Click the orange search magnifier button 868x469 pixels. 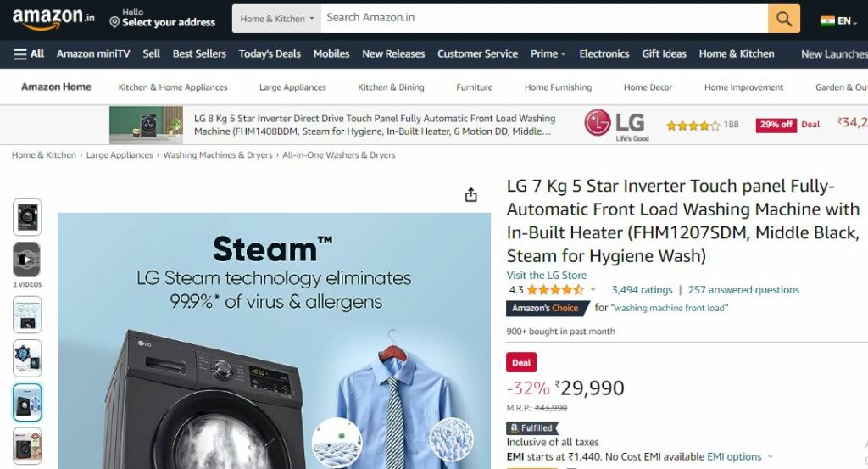pos(783,19)
